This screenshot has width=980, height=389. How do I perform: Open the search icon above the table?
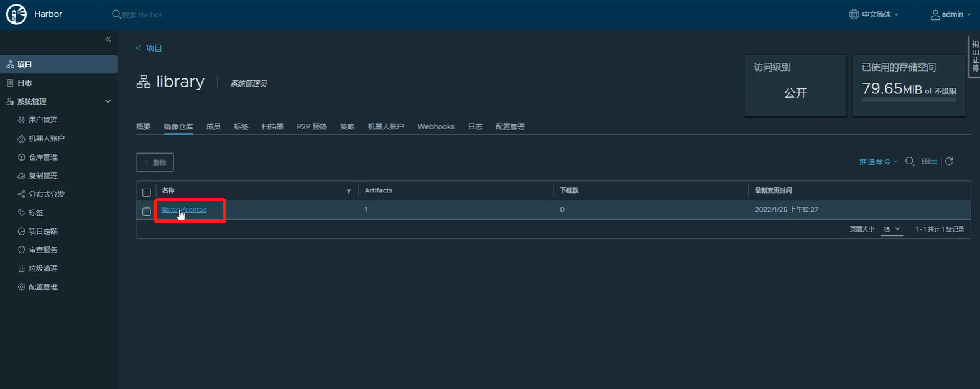[910, 161]
